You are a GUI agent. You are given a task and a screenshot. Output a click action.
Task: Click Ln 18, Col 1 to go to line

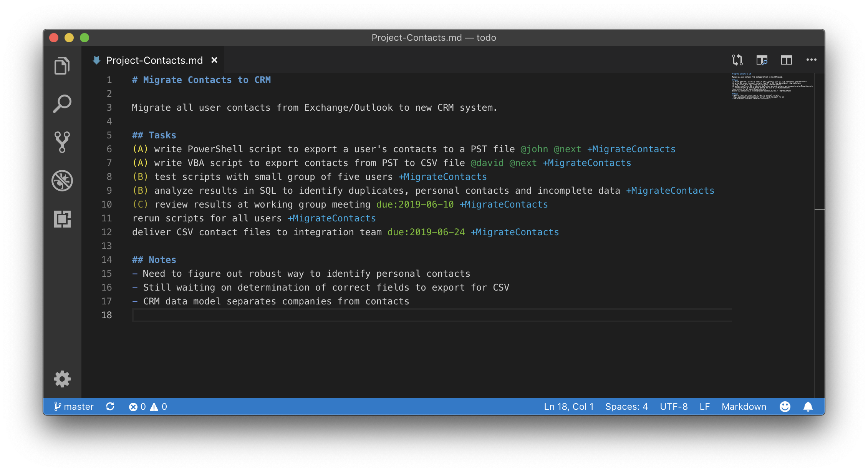coord(568,407)
